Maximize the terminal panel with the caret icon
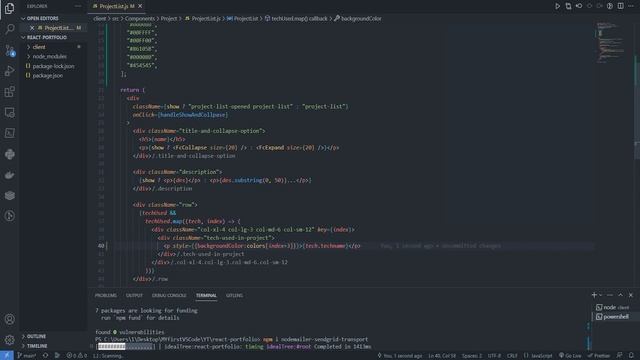The width and height of the screenshot is (640, 360). pos(620,295)
